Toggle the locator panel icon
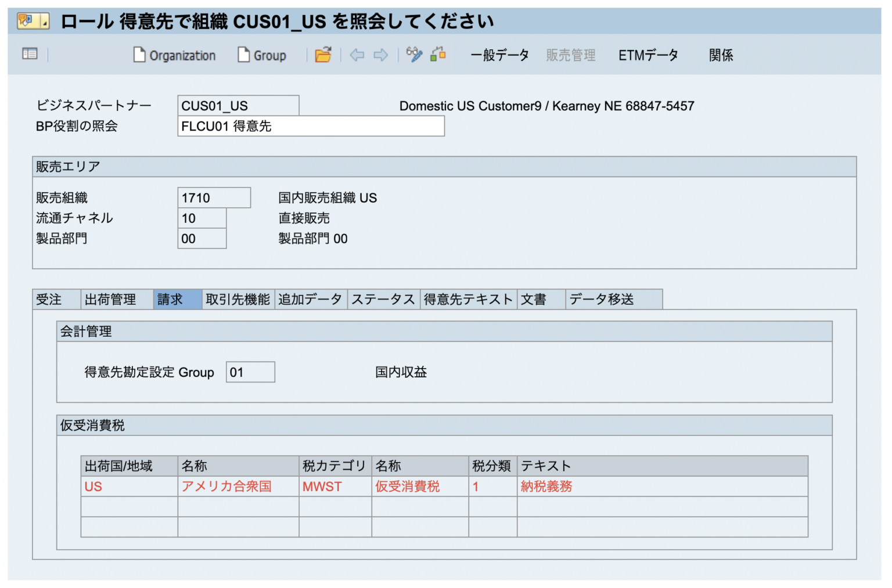892x588 pixels. (30, 54)
